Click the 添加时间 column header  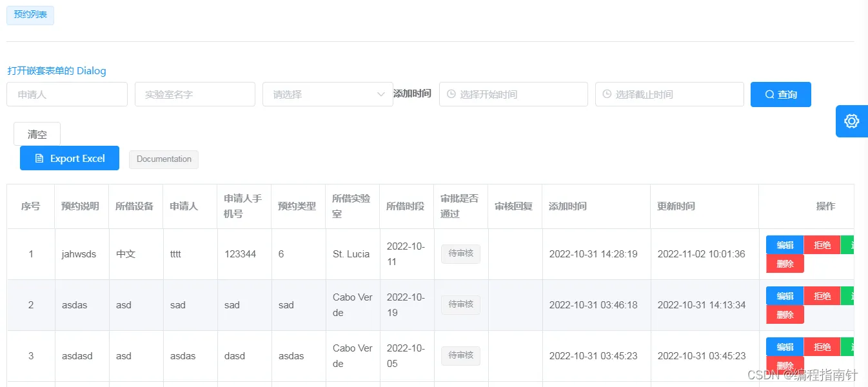[567, 206]
